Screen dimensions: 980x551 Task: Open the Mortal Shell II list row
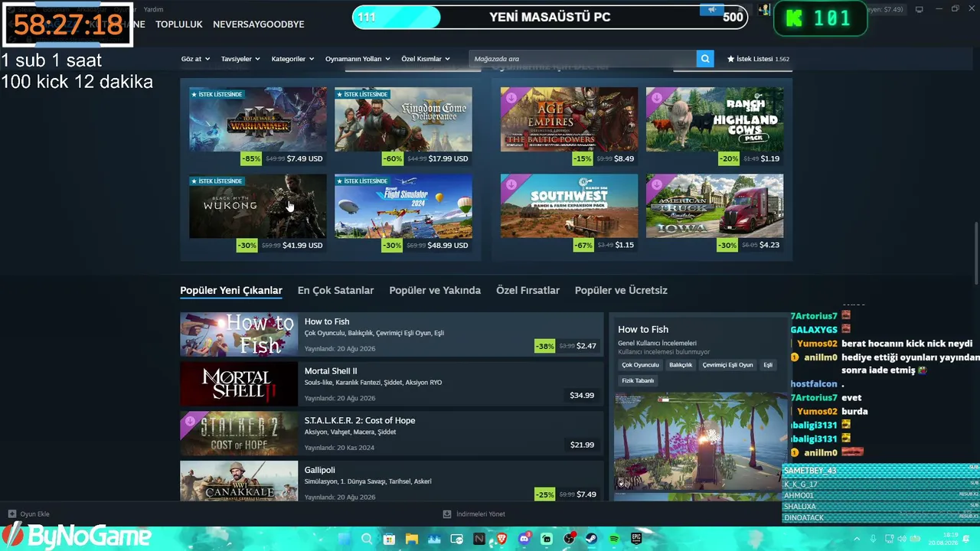tap(392, 384)
